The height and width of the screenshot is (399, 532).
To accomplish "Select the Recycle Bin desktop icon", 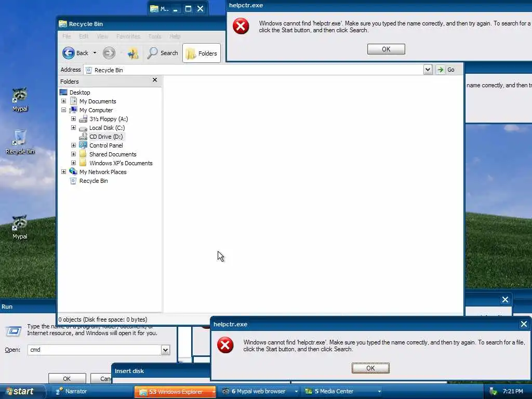I will click(x=20, y=142).
